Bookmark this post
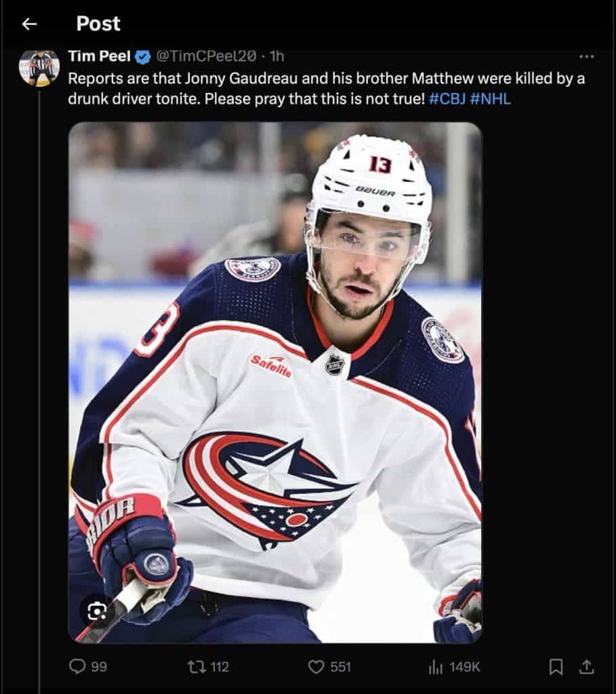 (x=556, y=667)
